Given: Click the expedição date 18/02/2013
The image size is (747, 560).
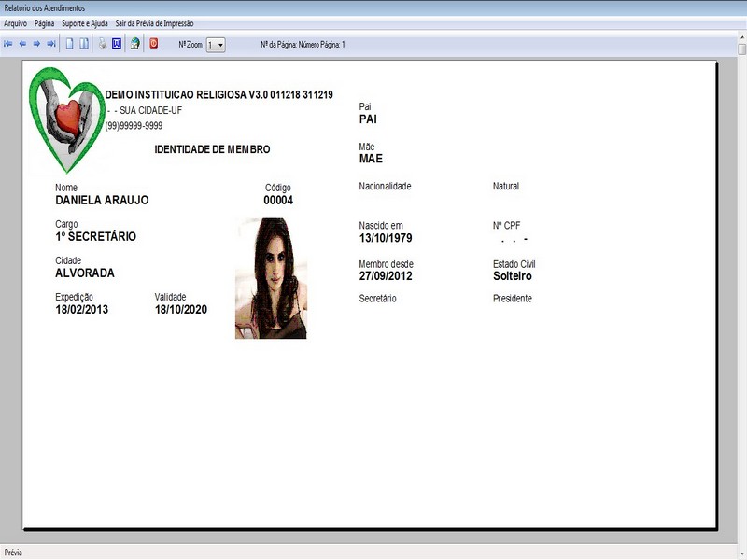Looking at the screenshot, I should 82,310.
